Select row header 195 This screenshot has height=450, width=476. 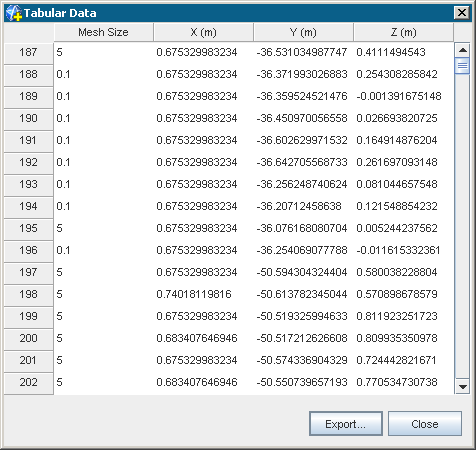[28, 228]
